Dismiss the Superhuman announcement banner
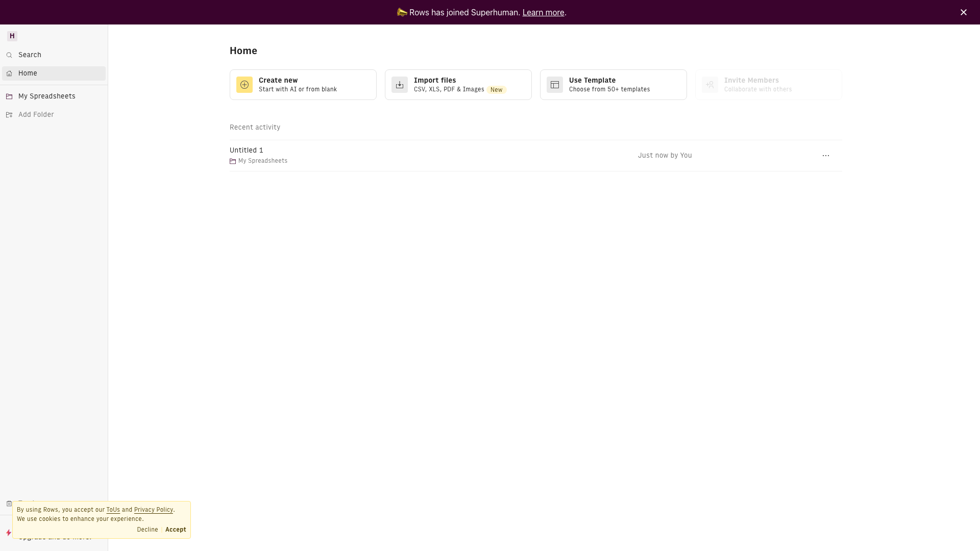The height and width of the screenshot is (551, 980). click(x=964, y=12)
